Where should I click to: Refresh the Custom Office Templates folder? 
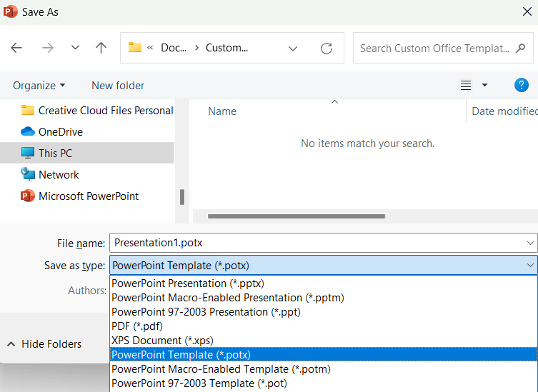[x=327, y=49]
